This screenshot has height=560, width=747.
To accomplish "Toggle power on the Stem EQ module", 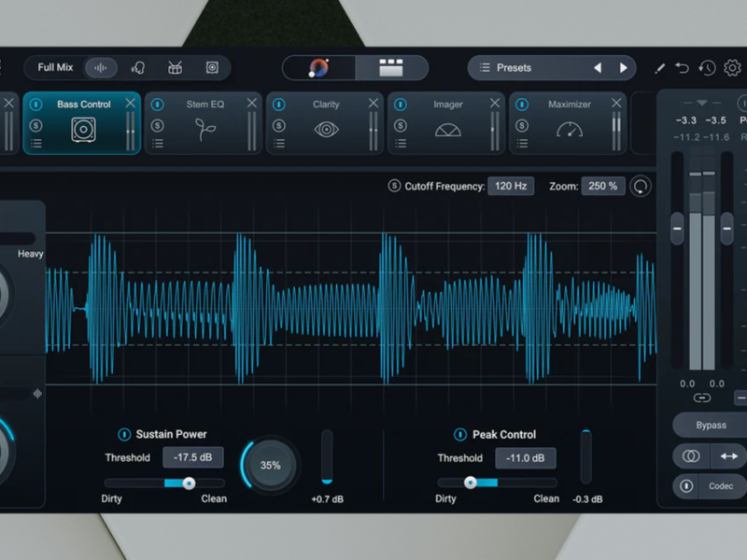I will pos(158,105).
